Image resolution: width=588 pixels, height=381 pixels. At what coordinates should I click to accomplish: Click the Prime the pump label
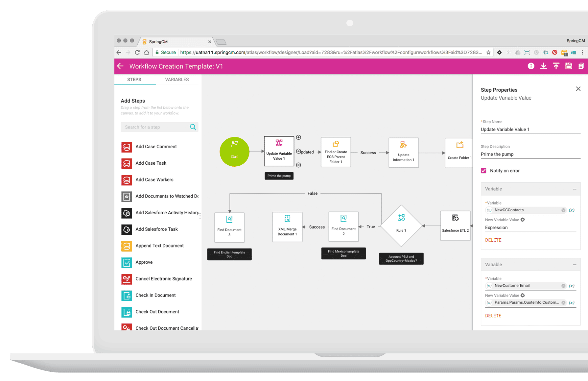pyautogui.click(x=279, y=176)
